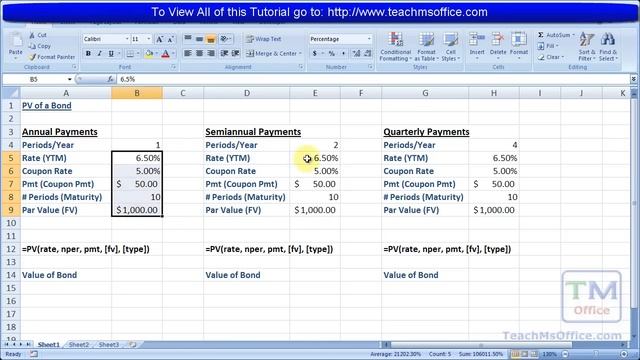Viewport: 640px width, 360px height.
Task: Open the Format cells menu
Action: click(x=519, y=46)
